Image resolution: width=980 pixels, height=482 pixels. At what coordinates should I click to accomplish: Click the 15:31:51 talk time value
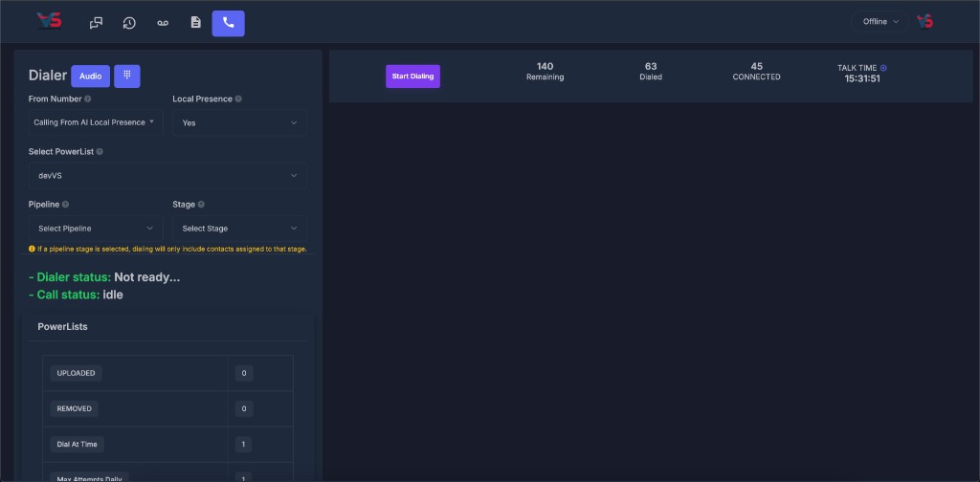point(862,78)
